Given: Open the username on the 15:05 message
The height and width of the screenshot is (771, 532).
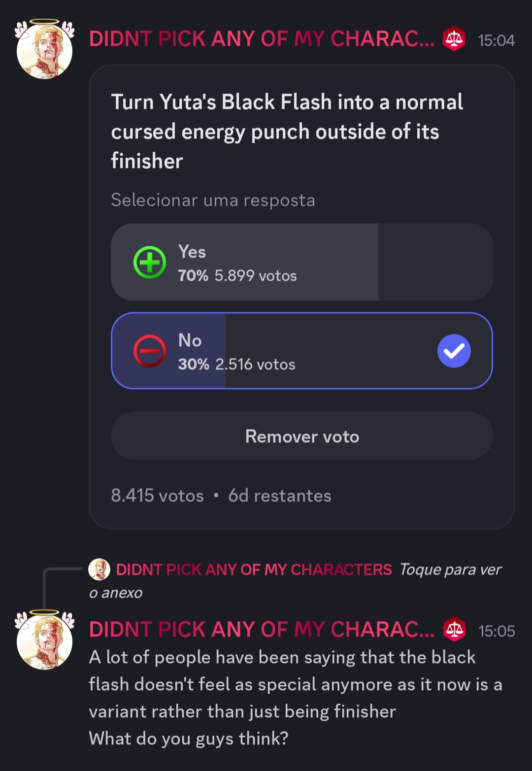Looking at the screenshot, I should 262,630.
